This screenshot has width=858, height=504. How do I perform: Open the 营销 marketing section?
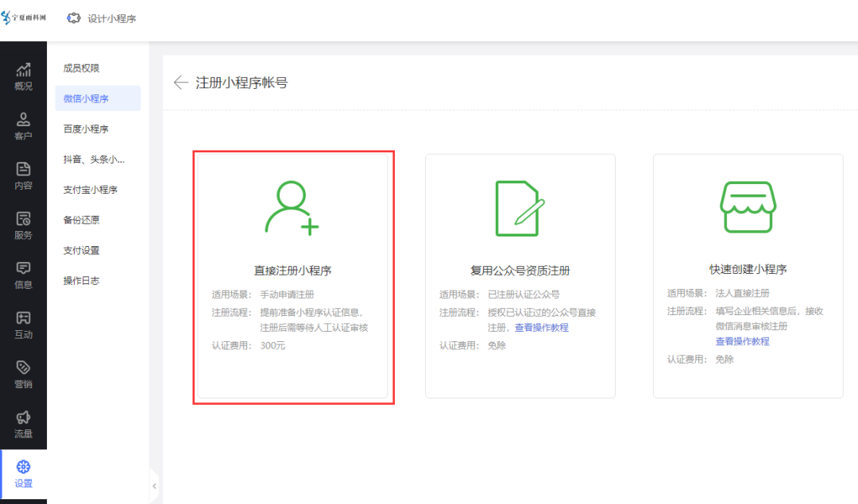point(23,375)
